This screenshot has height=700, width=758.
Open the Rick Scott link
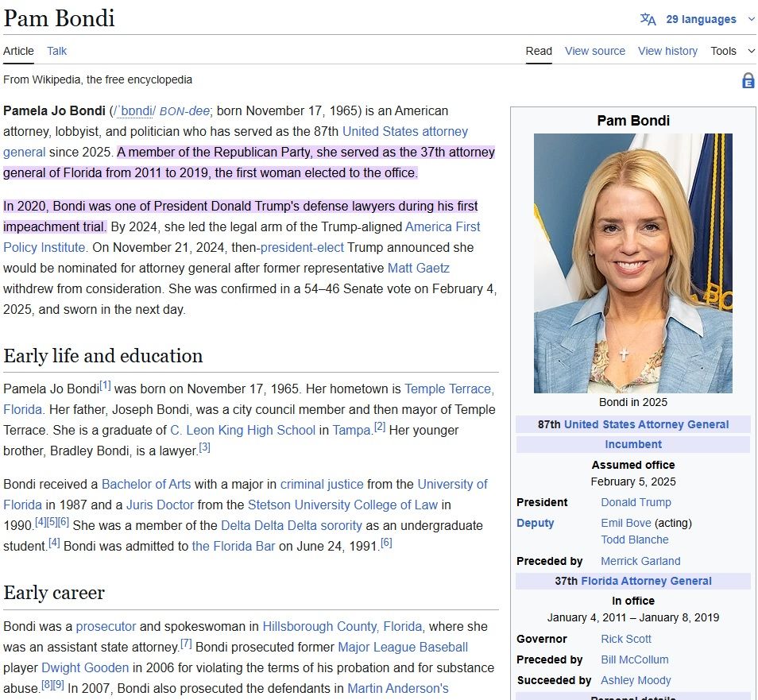click(x=625, y=639)
